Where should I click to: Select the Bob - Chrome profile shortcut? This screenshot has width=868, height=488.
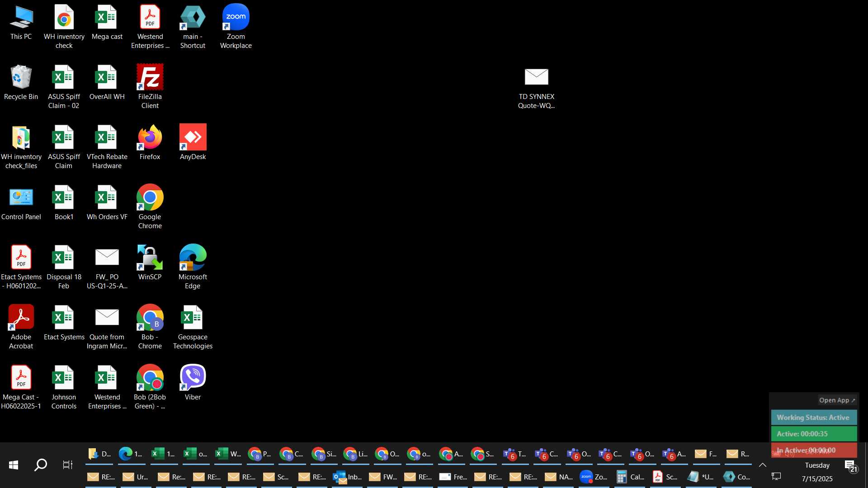point(150,327)
